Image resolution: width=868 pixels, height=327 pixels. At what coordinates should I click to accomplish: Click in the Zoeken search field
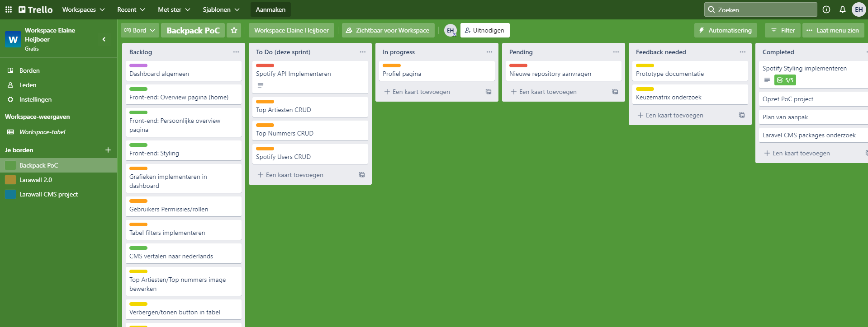pos(760,9)
